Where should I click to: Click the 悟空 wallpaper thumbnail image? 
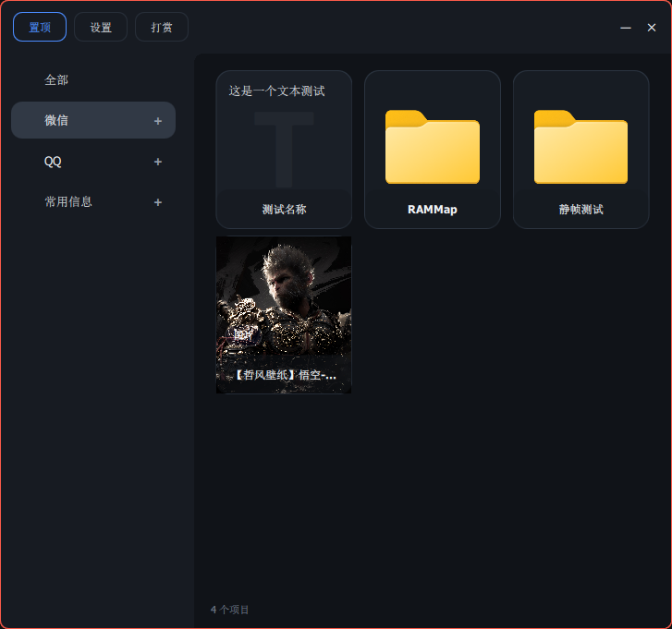[284, 296]
